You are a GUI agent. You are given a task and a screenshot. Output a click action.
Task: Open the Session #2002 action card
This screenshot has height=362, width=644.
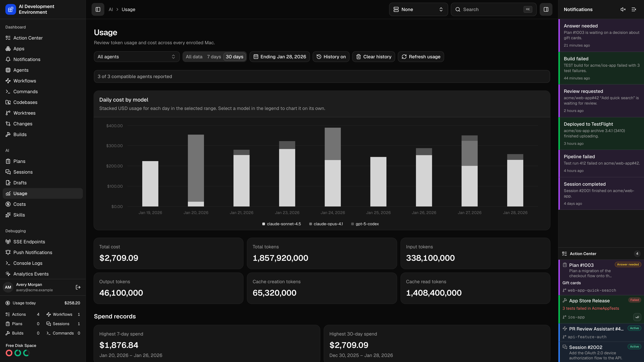[x=601, y=352]
